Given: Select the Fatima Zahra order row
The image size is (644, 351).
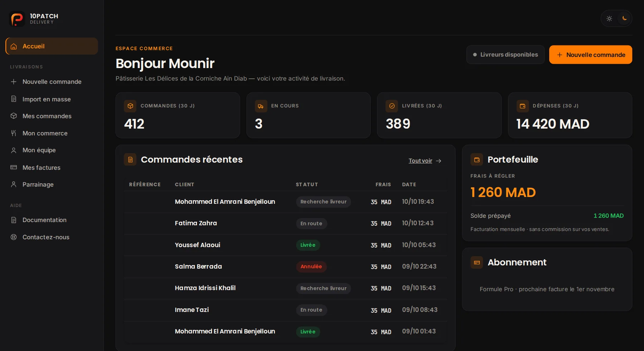Looking at the screenshot, I should 286,223.
